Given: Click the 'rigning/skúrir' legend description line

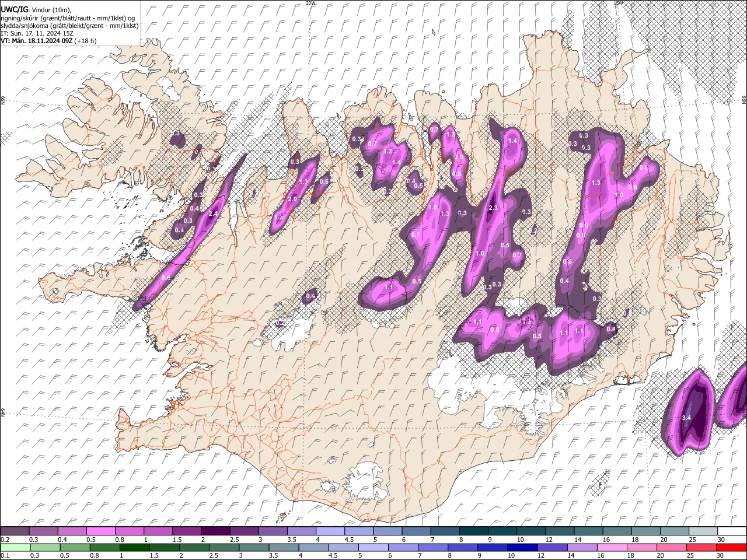Looking at the screenshot, I should coord(68,17).
